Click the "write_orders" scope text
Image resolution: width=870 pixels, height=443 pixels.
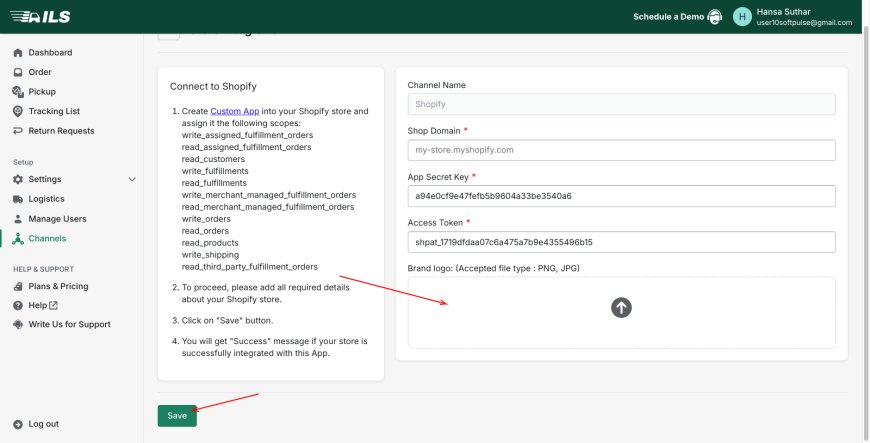tap(206, 219)
